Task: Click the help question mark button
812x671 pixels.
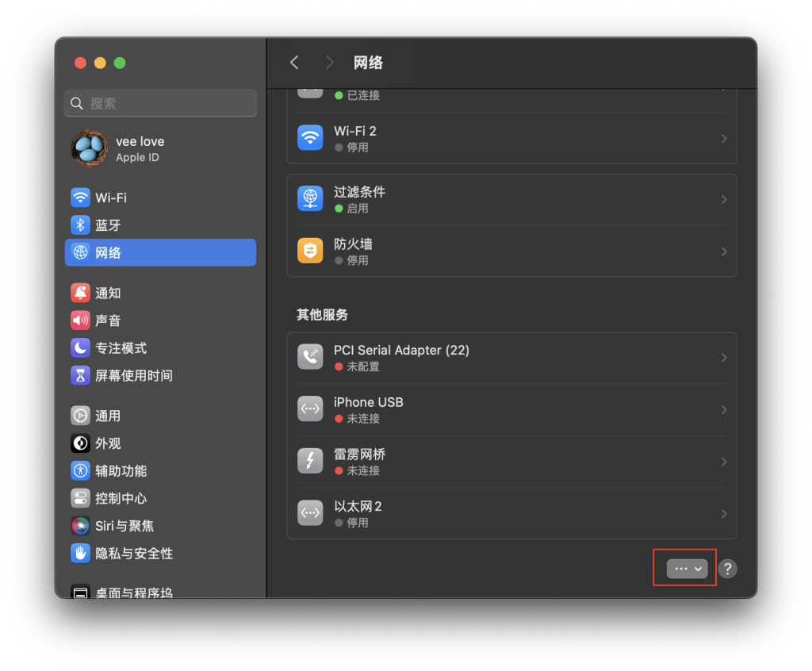Action: click(x=727, y=568)
